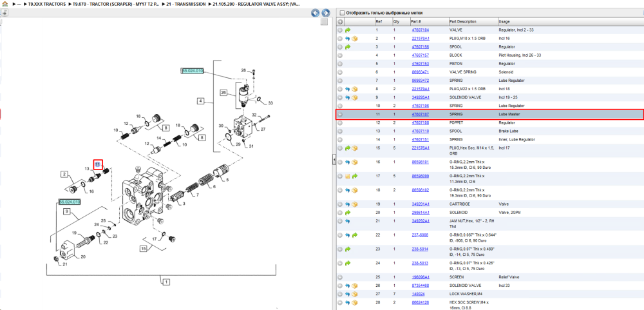Click the blue arrow icon in row 8 PLUG M22

[x=348, y=89]
